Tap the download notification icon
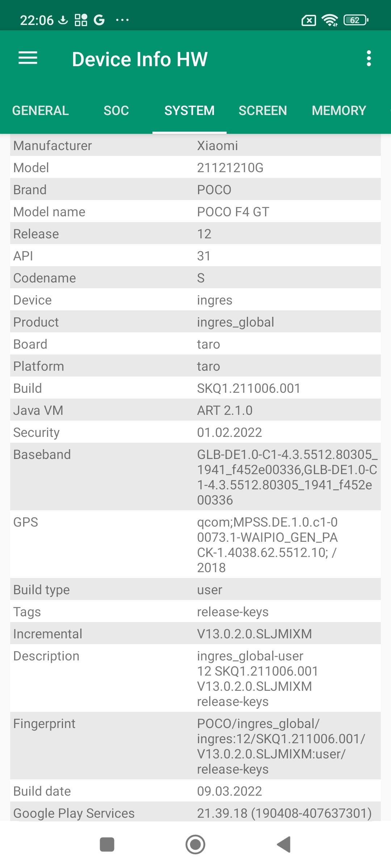Image resolution: width=391 pixels, height=868 pixels. 63,20
